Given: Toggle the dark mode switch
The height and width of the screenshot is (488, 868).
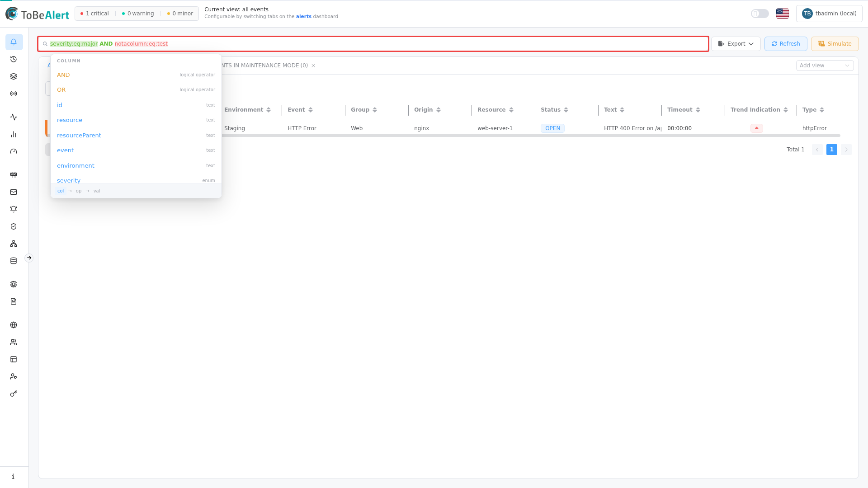Looking at the screenshot, I should click(x=759, y=14).
